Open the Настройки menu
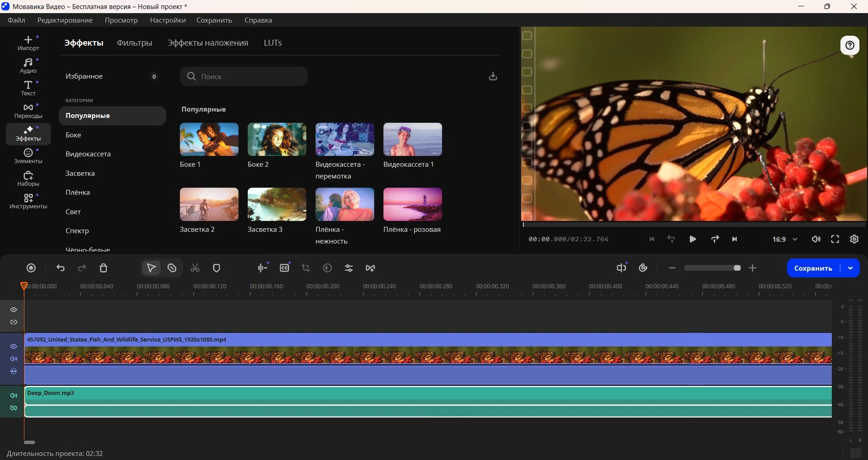868x460 pixels. pos(168,20)
